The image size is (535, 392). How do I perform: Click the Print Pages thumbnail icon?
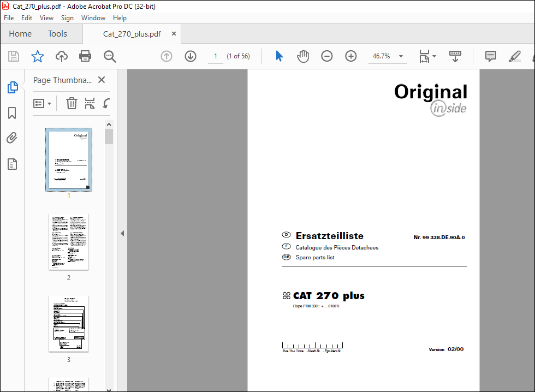[90, 103]
